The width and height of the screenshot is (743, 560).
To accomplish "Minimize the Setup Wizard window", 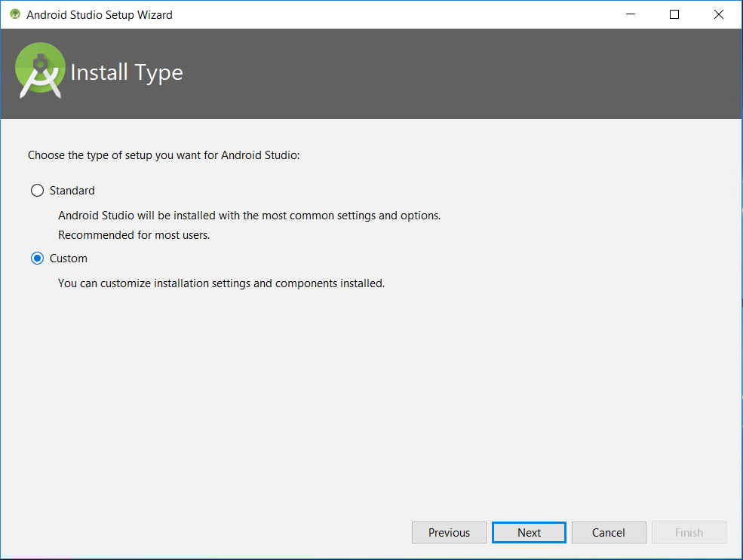I will [631, 14].
